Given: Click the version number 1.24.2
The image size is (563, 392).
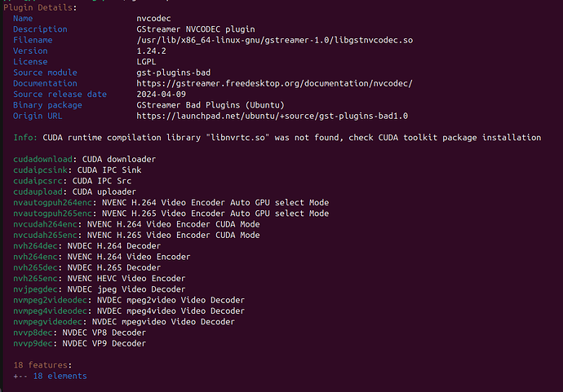Looking at the screenshot, I should pos(153,51).
